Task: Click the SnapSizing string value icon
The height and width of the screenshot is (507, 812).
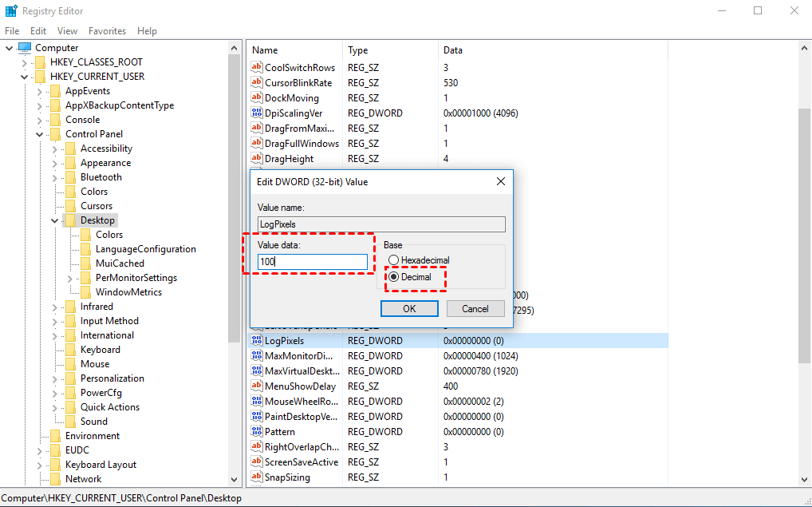Action: point(257,477)
